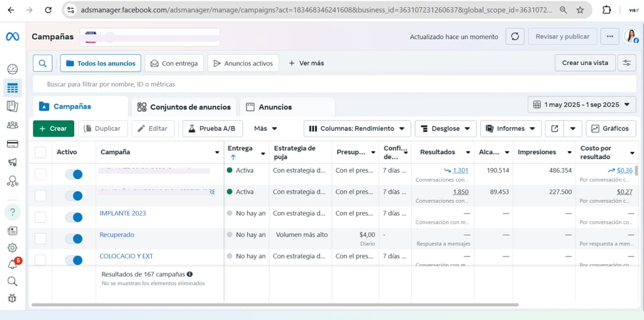Open notifications bell with 5 badge

pyautogui.click(x=13, y=264)
